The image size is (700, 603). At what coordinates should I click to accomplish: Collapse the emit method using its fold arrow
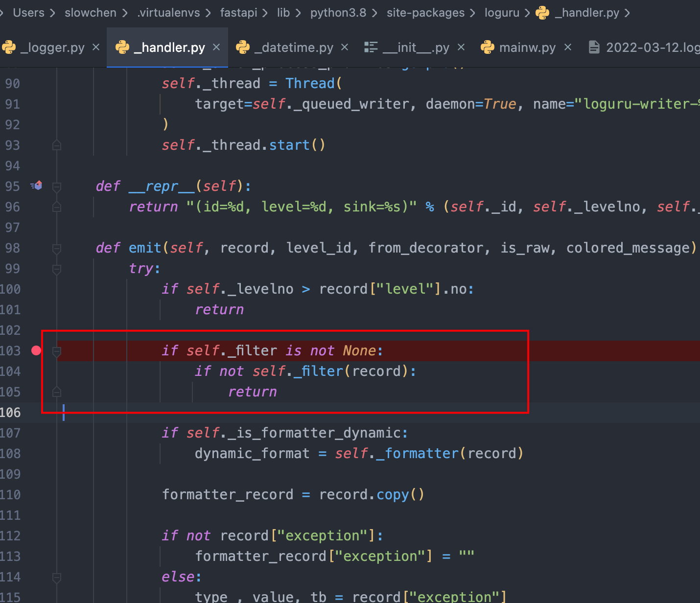pyautogui.click(x=57, y=248)
